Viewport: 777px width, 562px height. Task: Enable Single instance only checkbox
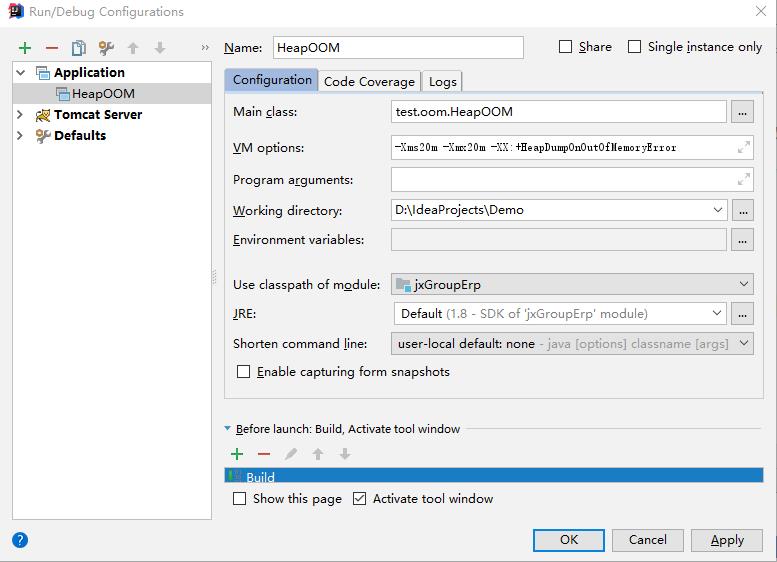coord(634,47)
